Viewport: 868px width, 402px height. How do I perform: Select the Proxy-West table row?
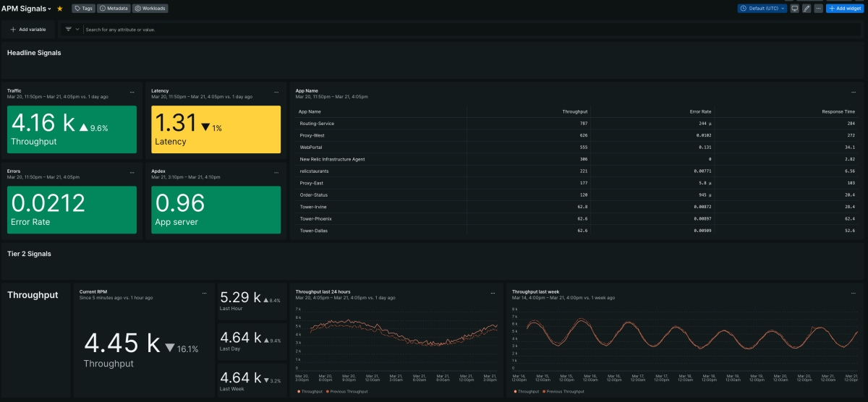(577, 135)
